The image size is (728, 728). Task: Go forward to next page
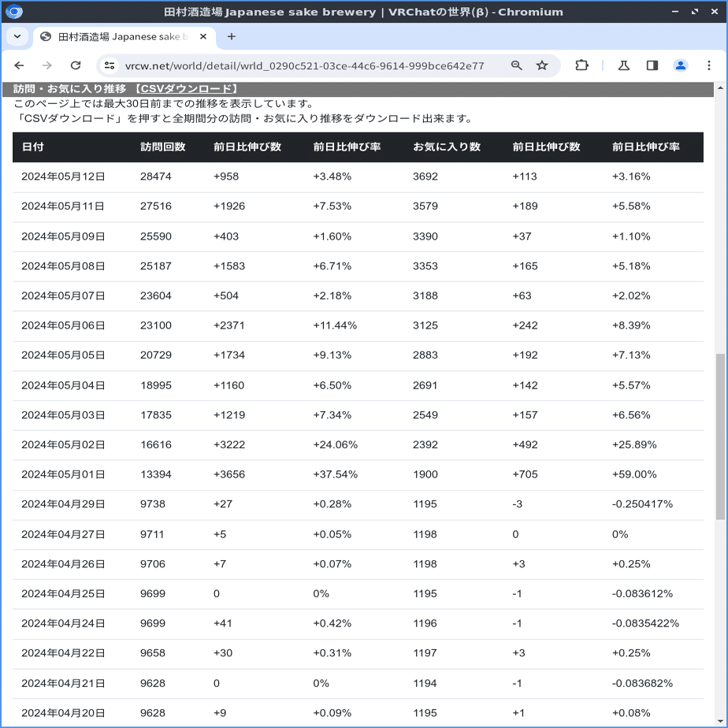coord(47,65)
